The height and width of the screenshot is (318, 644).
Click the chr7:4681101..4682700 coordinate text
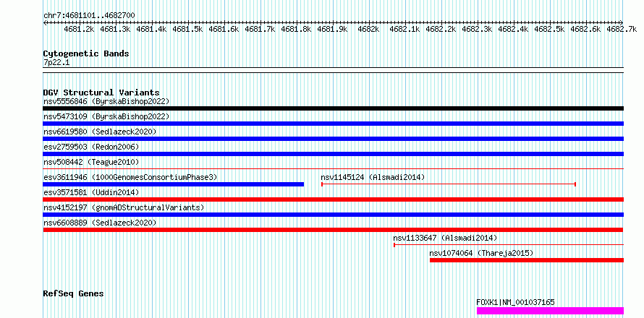89,16
